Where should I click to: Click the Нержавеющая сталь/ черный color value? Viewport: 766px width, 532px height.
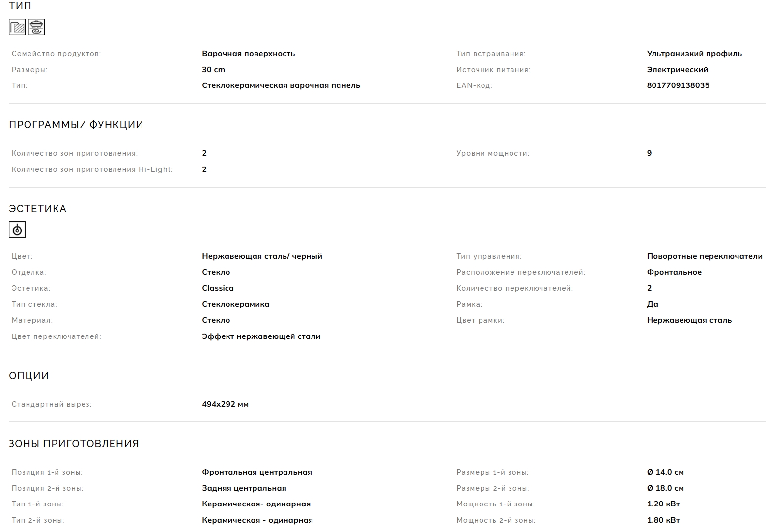pyautogui.click(x=262, y=256)
